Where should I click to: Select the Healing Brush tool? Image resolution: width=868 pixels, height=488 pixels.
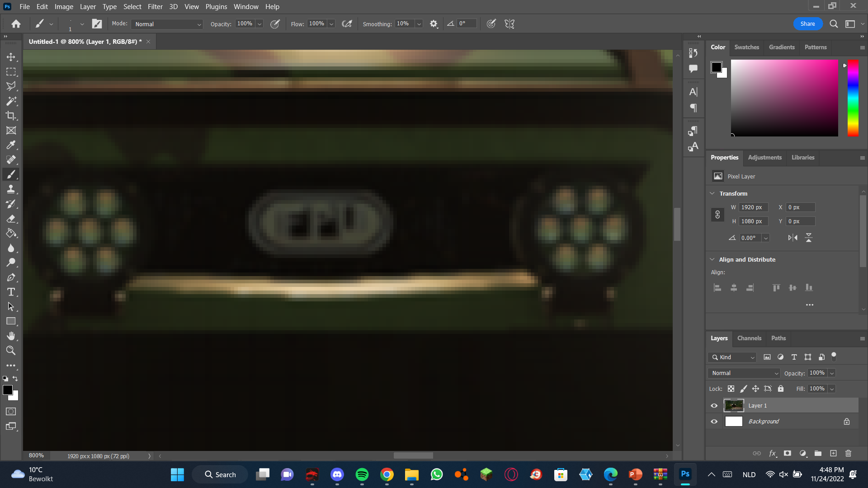click(x=11, y=160)
